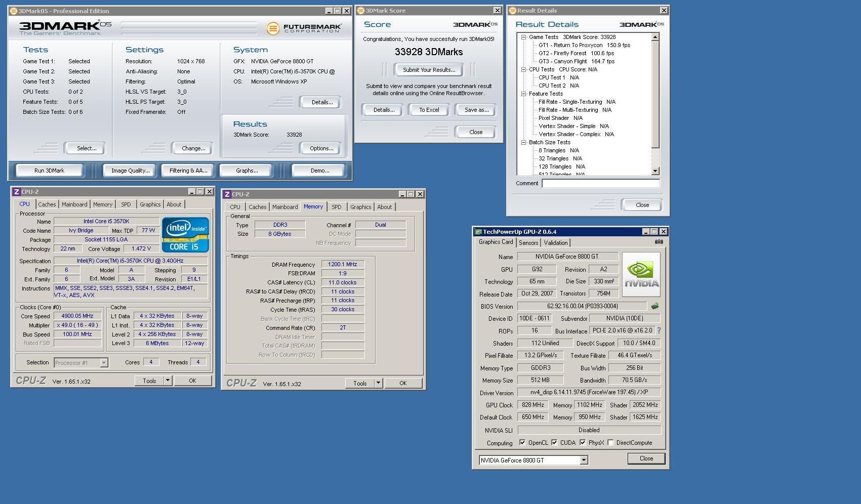Click Close button in GPU-Z
The image size is (861, 504).
coord(646,458)
